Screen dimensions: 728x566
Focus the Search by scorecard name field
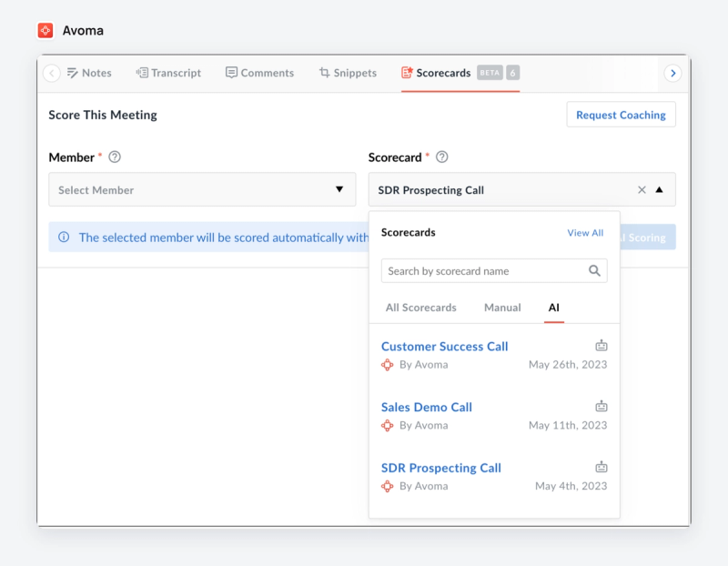click(494, 270)
